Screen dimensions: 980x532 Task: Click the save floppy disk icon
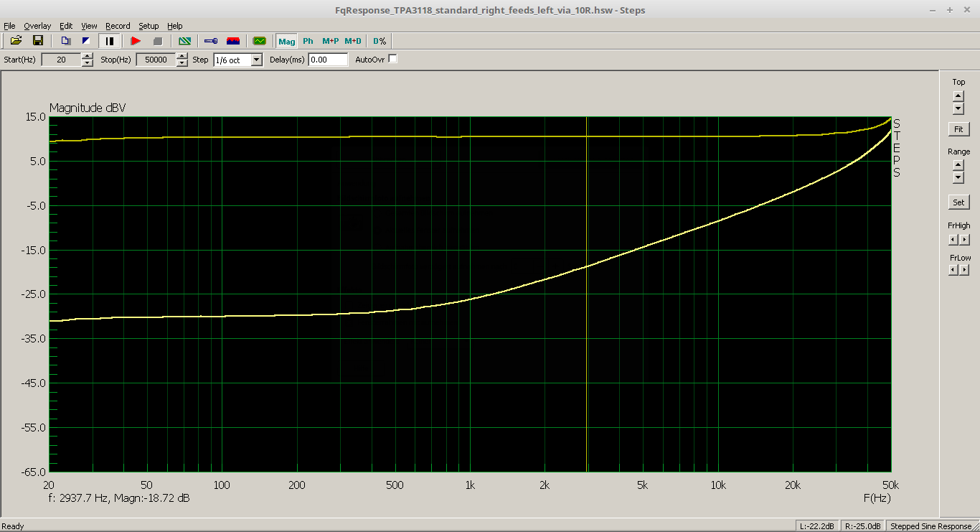pos(38,41)
